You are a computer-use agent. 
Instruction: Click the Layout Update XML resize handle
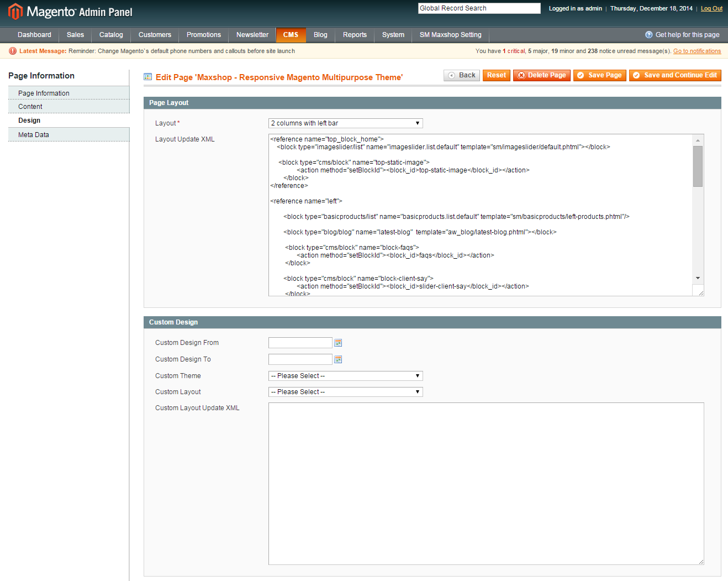[x=701, y=293]
